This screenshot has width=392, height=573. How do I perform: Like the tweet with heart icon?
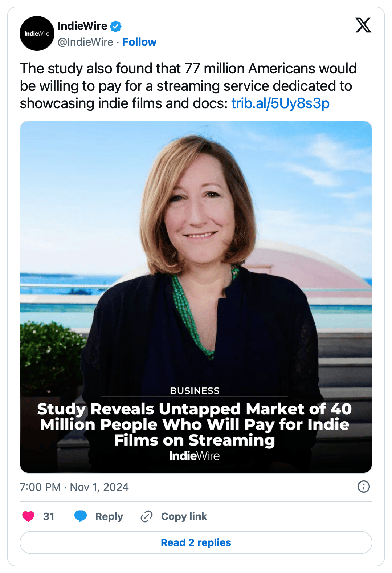coord(28,516)
